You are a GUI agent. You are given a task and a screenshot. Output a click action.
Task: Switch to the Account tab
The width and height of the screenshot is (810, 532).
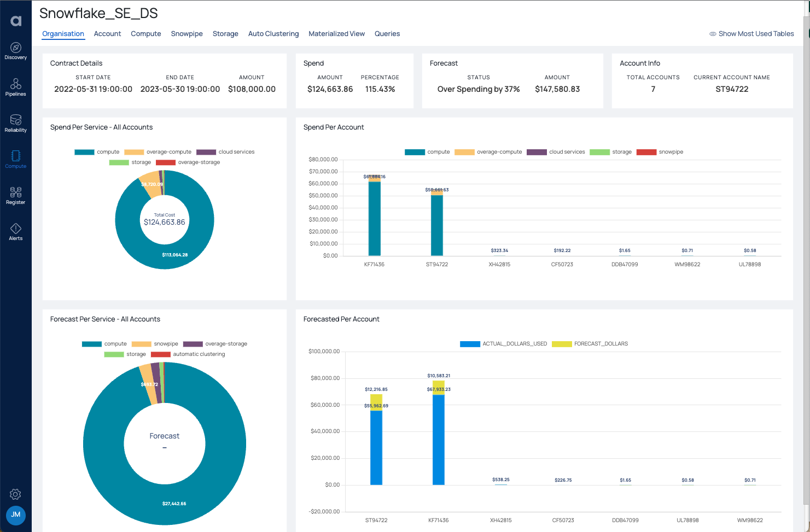(x=107, y=34)
